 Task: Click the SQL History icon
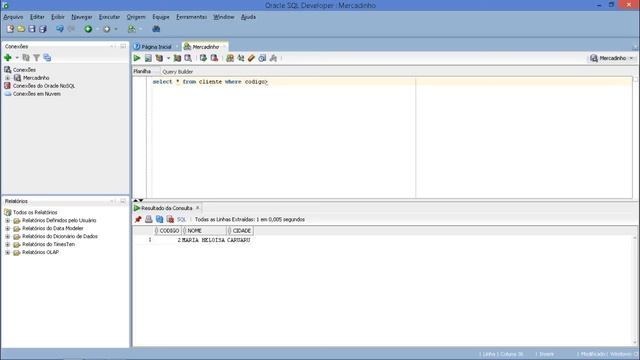[262, 58]
